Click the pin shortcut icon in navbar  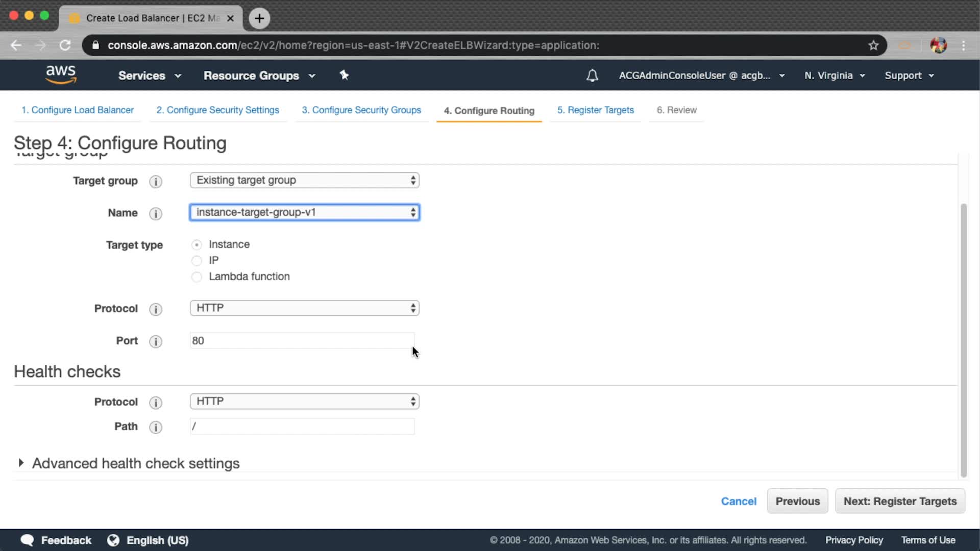[x=344, y=75]
